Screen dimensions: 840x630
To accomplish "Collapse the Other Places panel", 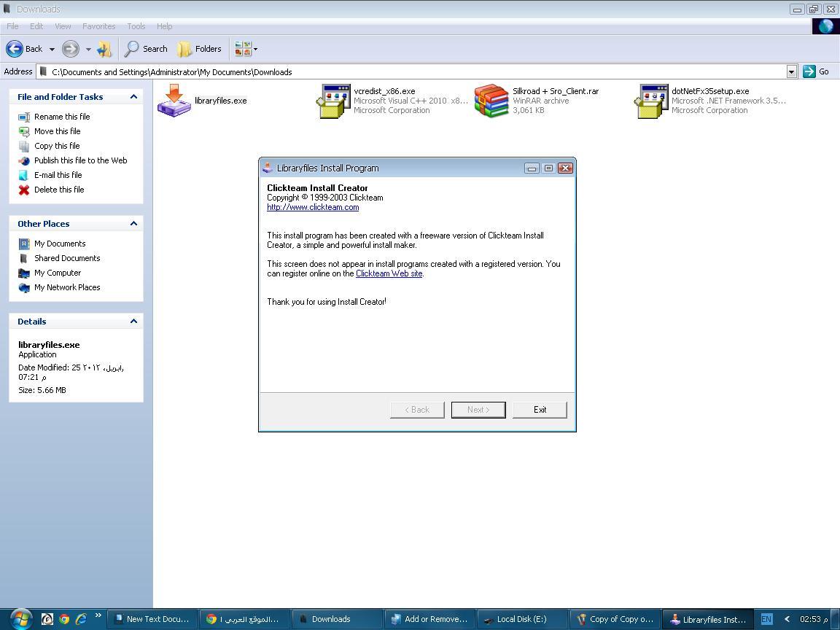I will click(133, 224).
